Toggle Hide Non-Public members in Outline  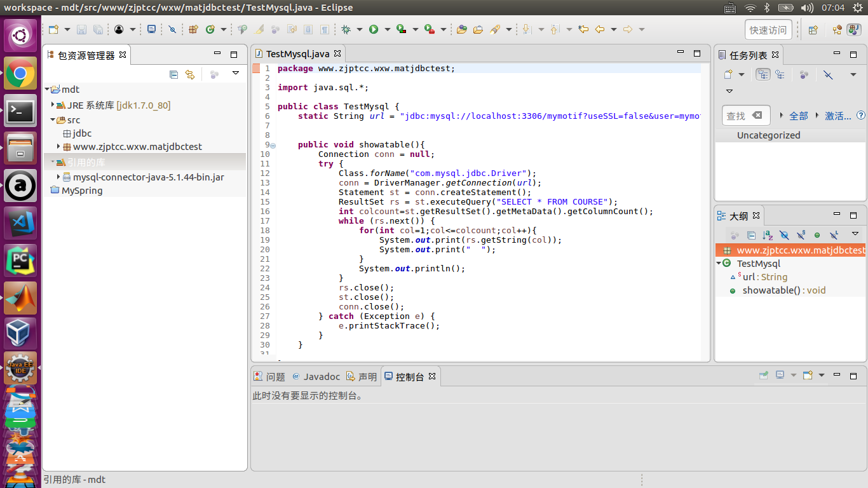(x=817, y=235)
